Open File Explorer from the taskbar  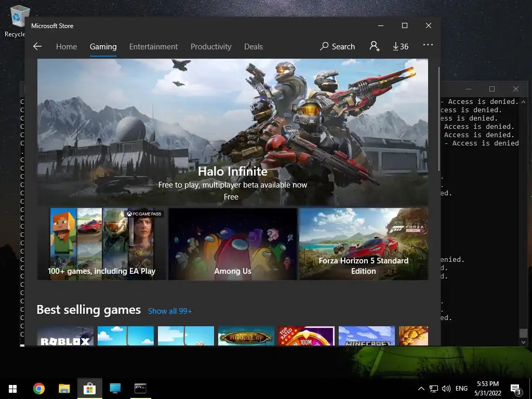click(x=64, y=389)
